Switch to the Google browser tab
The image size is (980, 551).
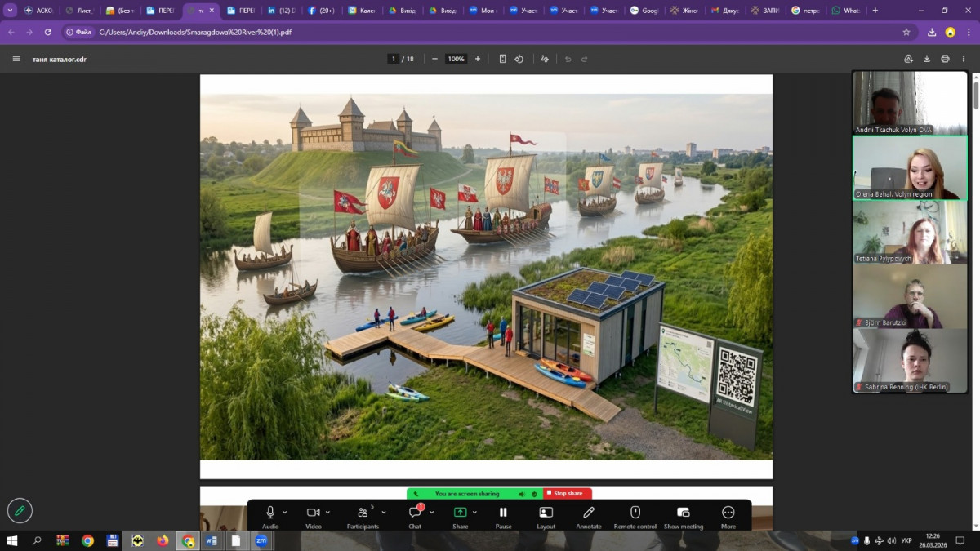(644, 11)
